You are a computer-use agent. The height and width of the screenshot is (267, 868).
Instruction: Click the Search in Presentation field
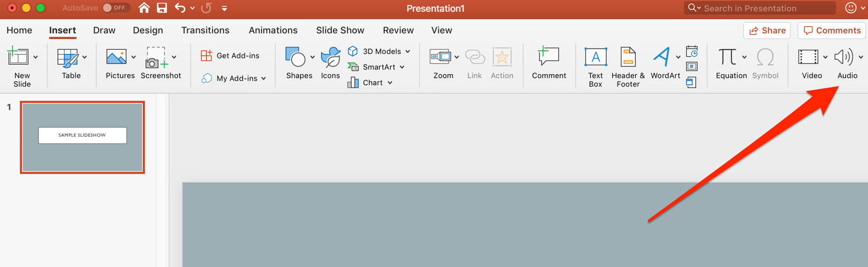(760, 8)
